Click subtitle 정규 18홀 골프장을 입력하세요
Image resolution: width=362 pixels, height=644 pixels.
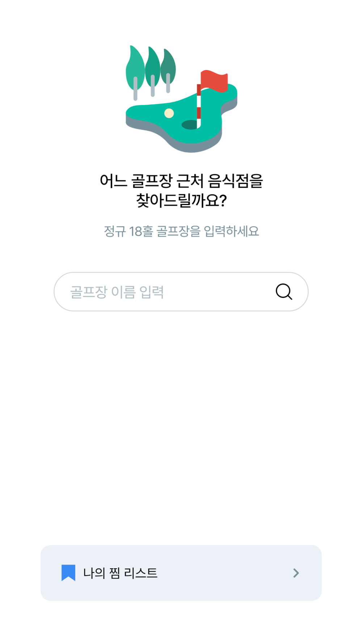[181, 231]
